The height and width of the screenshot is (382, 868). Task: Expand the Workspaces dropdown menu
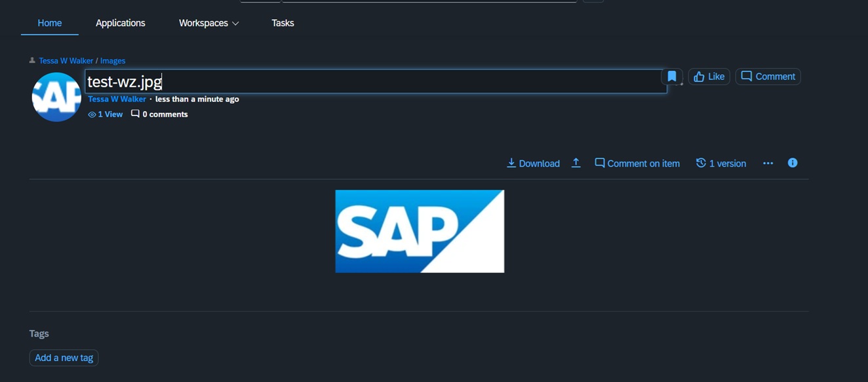tap(208, 23)
